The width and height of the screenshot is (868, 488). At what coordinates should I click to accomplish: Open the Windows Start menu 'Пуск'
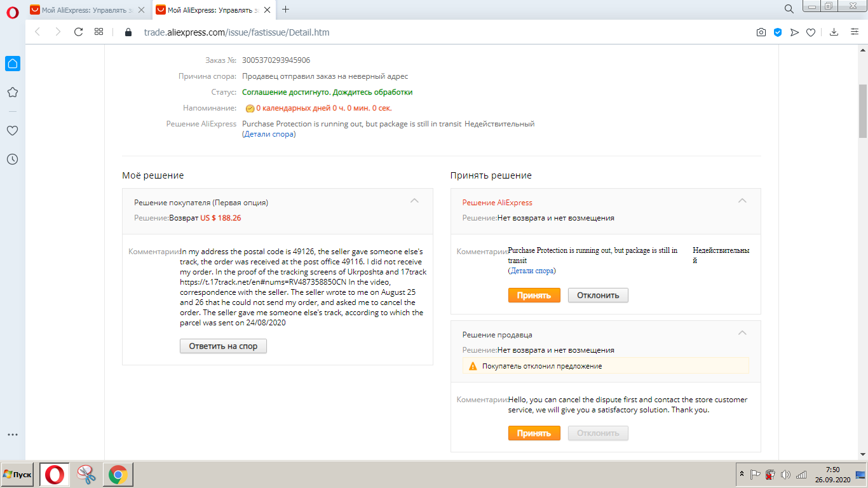pos(17,475)
